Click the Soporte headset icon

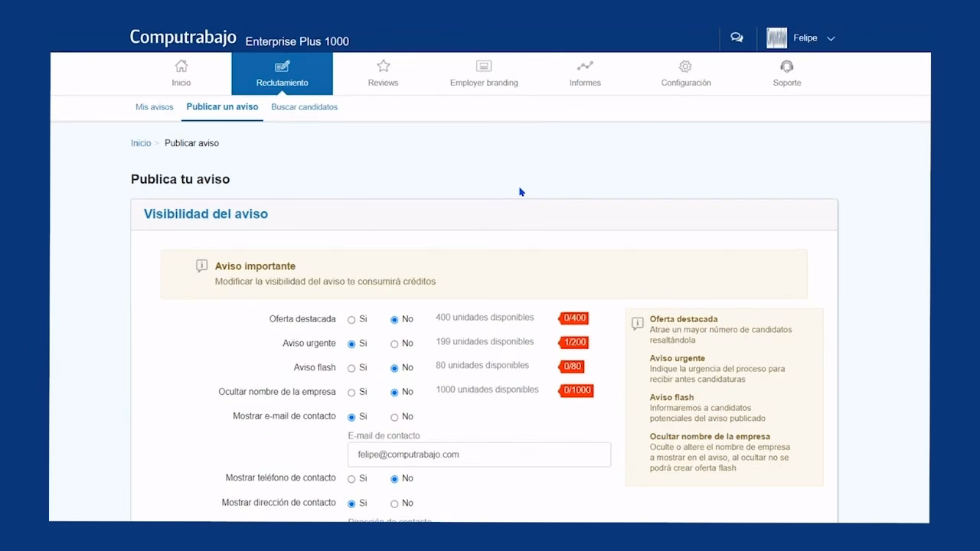point(786,67)
